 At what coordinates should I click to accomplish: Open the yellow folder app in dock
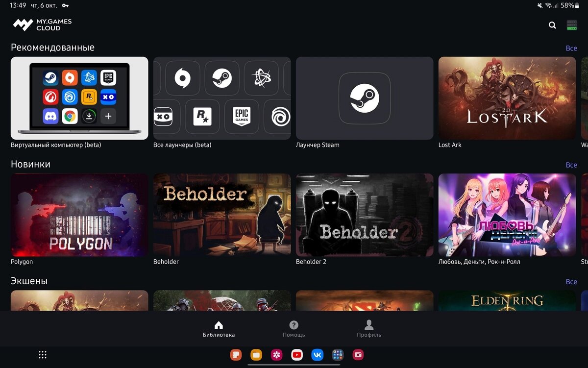point(256,355)
